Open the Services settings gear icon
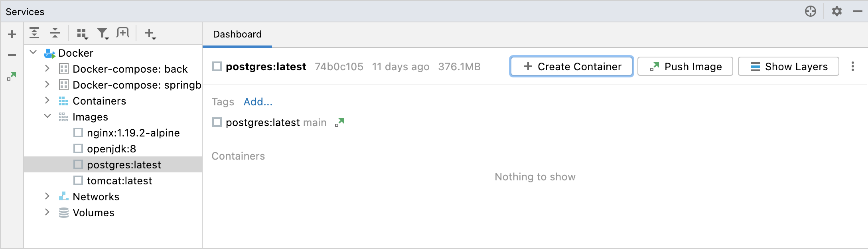The height and width of the screenshot is (249, 868). [x=837, y=11]
